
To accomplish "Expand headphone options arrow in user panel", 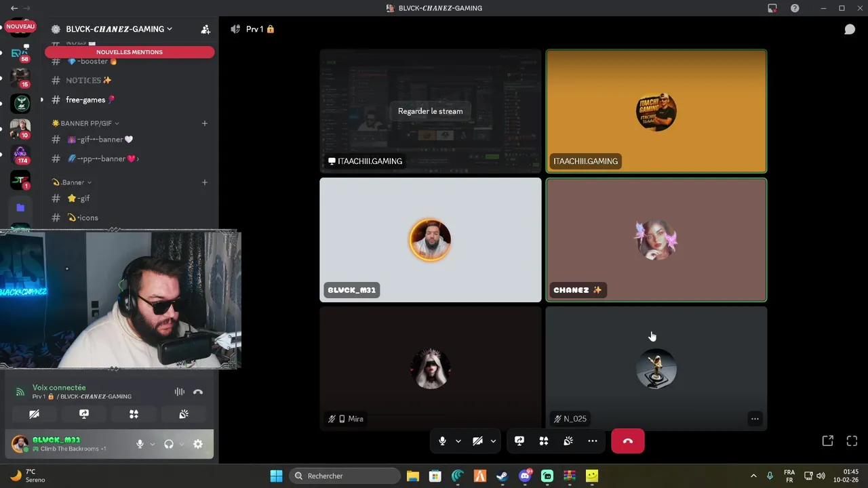I will pyautogui.click(x=181, y=445).
